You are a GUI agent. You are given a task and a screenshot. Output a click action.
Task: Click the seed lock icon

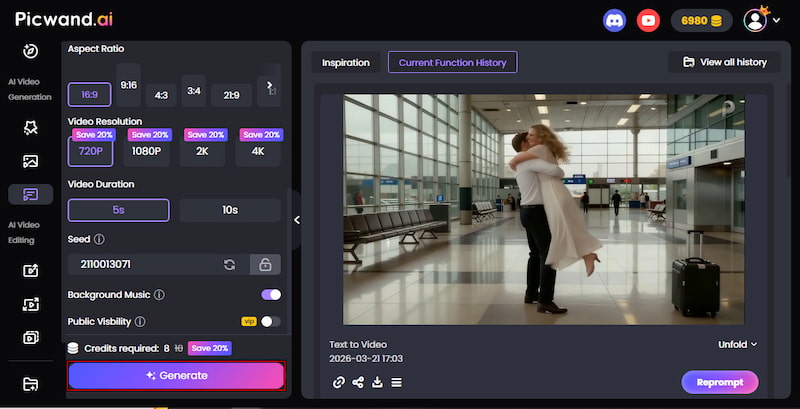click(x=265, y=265)
